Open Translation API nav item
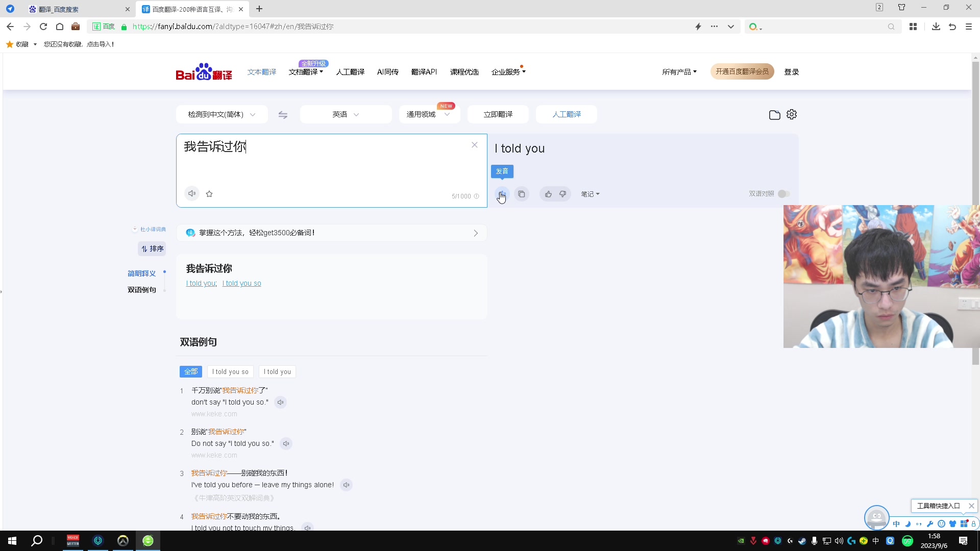Screen dimensions: 980x551 [424, 72]
